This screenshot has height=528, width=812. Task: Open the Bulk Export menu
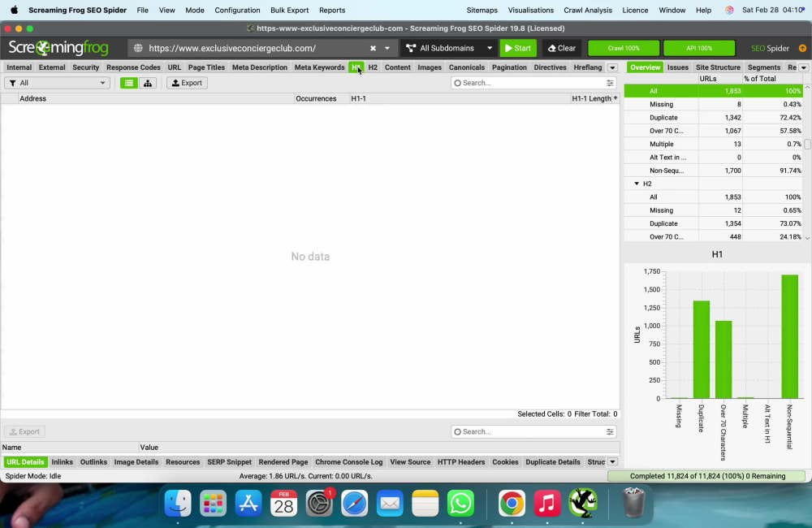click(x=290, y=10)
